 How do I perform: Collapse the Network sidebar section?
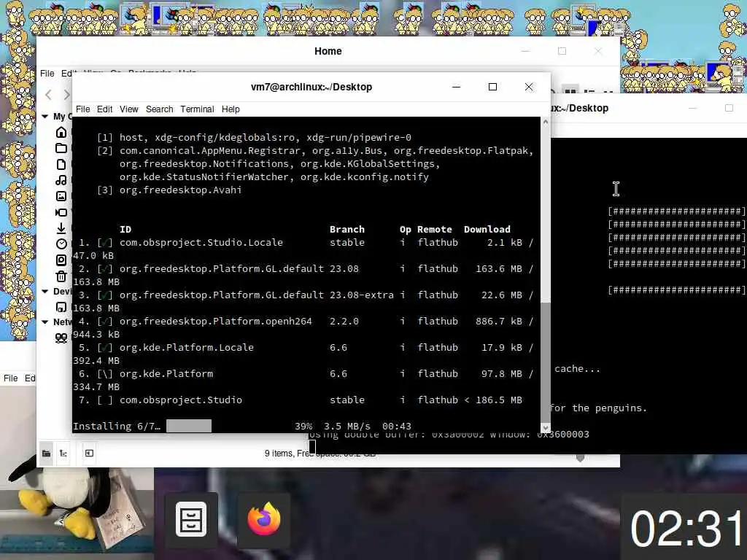coord(44,322)
